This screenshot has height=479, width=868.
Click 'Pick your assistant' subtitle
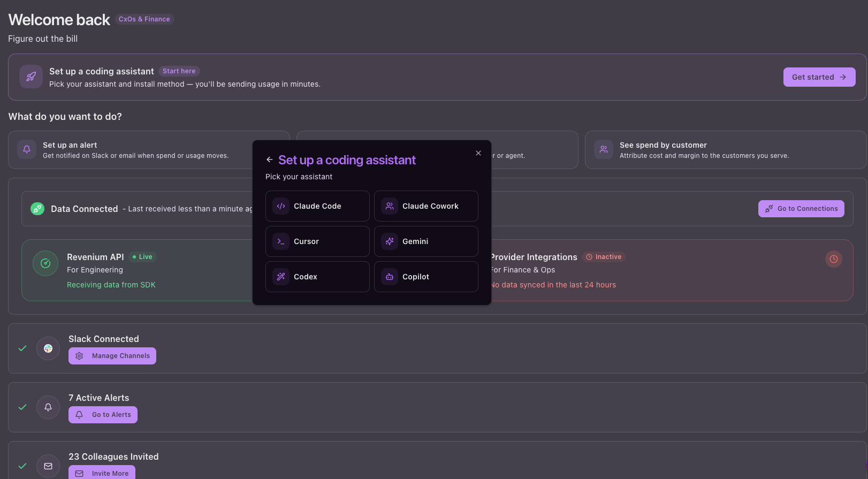click(299, 177)
